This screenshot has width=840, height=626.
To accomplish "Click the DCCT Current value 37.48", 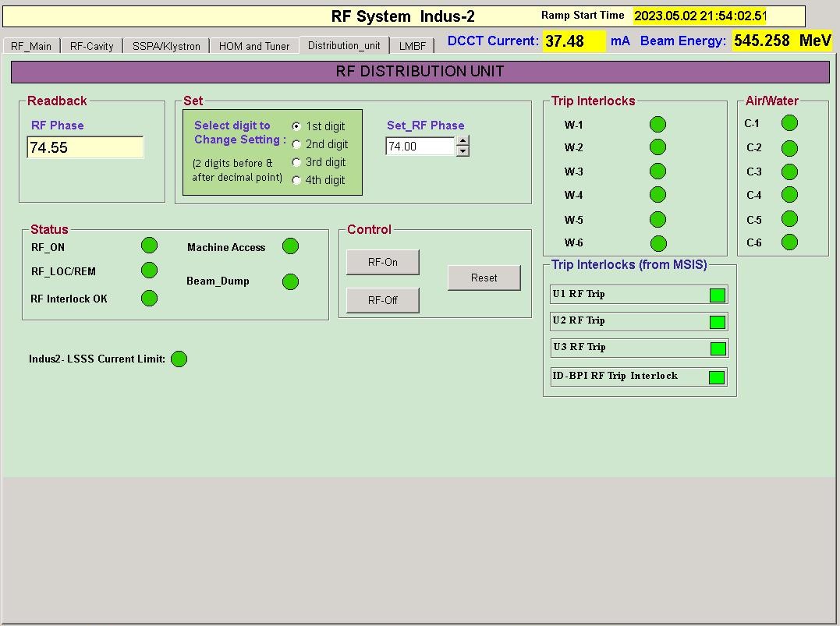I will click(x=574, y=41).
